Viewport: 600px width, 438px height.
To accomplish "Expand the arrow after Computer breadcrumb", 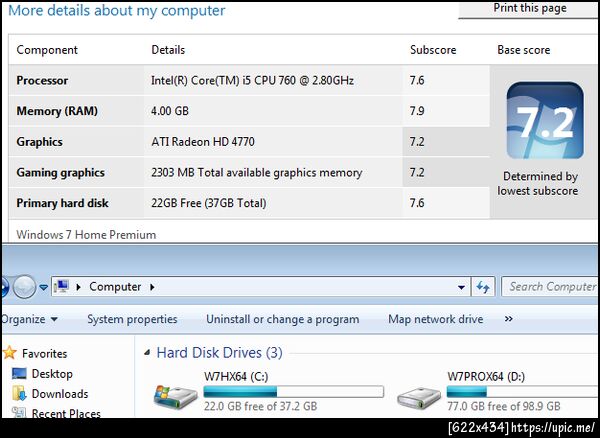I will 152,287.
